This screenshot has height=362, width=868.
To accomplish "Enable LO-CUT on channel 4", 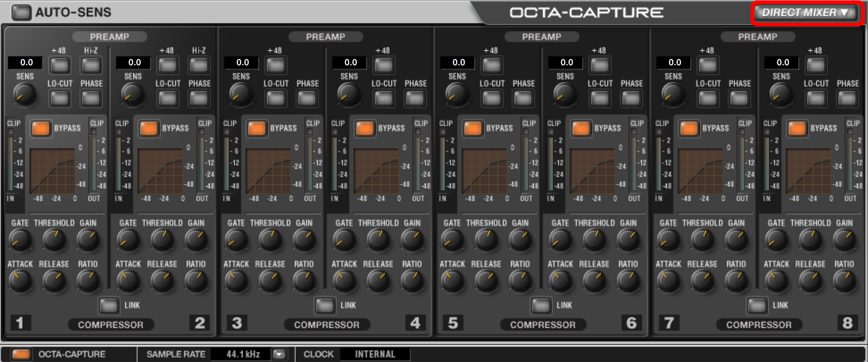I will (384, 98).
